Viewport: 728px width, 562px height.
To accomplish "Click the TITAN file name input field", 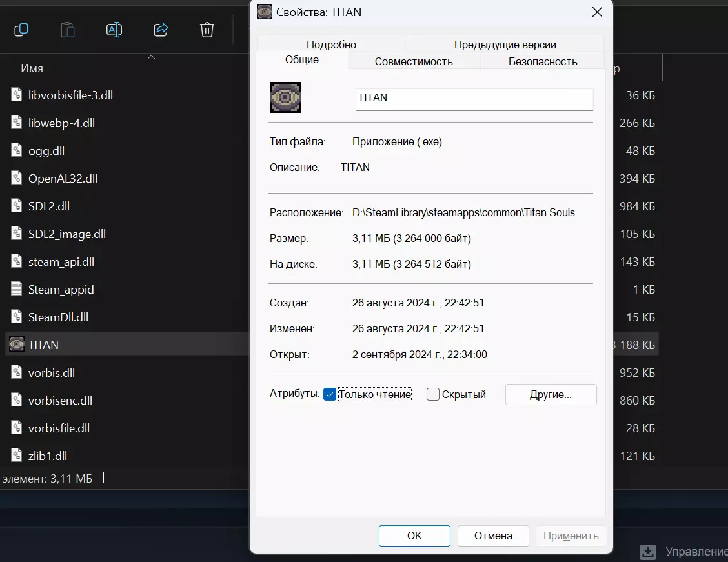I will 474,99.
